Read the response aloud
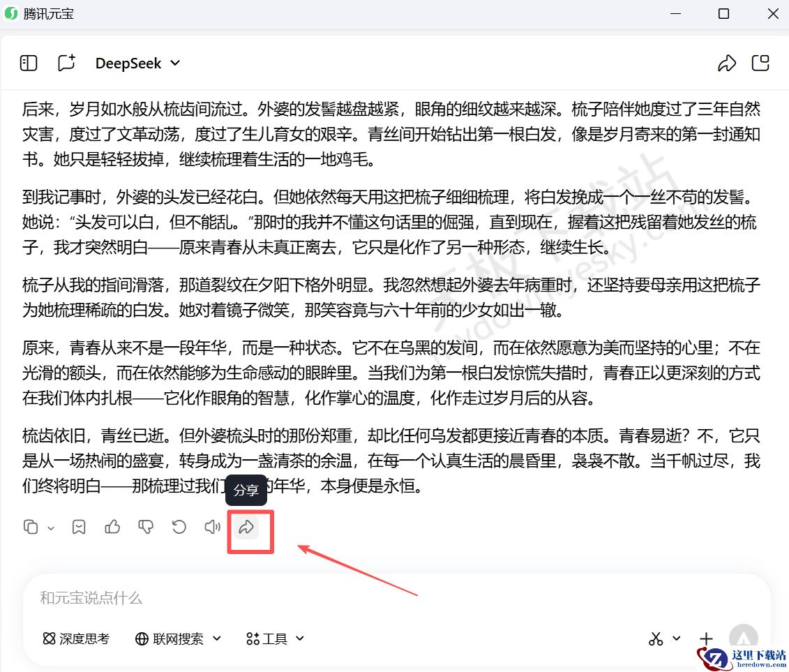The image size is (789, 672). (x=212, y=527)
